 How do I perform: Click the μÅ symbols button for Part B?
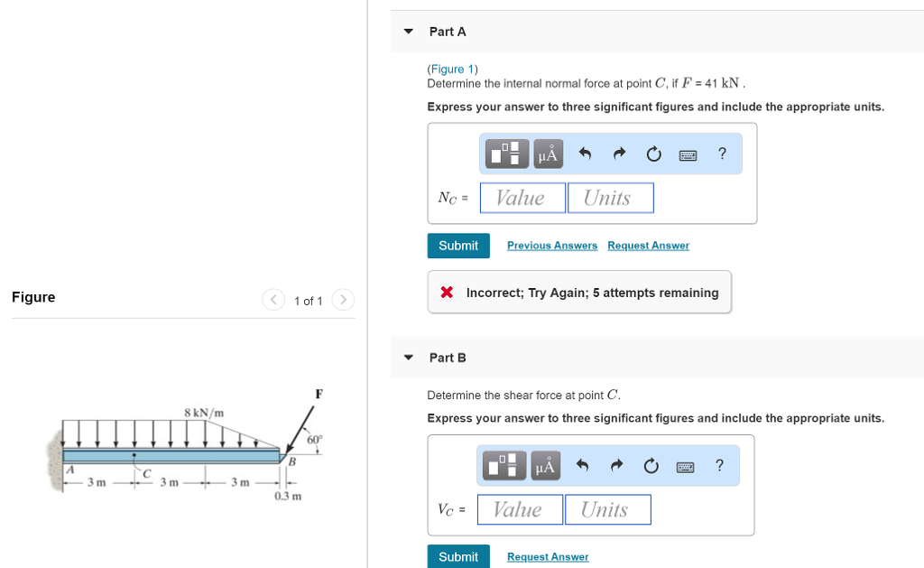[x=545, y=466]
